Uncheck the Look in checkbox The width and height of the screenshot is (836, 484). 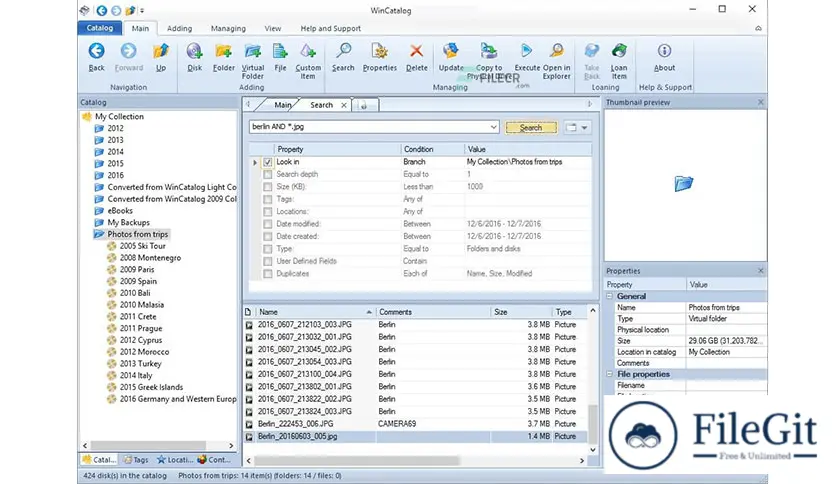[268, 162]
